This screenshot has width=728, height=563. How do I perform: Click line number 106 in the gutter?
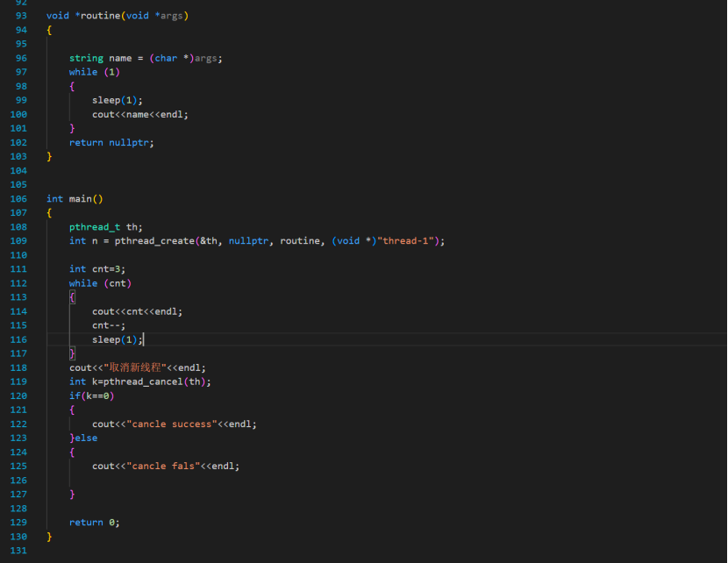coord(18,199)
